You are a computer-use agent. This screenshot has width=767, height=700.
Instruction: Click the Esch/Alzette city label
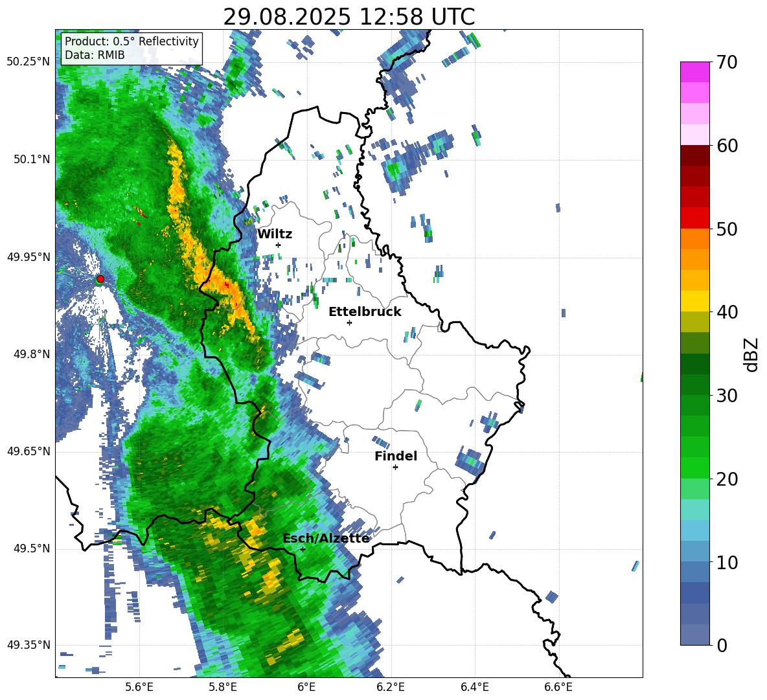click(x=326, y=539)
